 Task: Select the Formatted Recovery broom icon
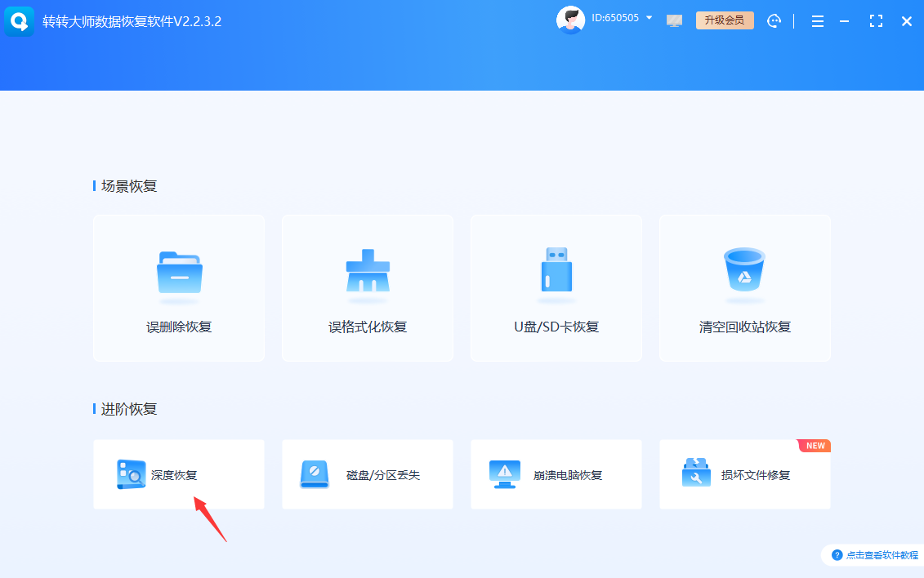click(x=368, y=273)
